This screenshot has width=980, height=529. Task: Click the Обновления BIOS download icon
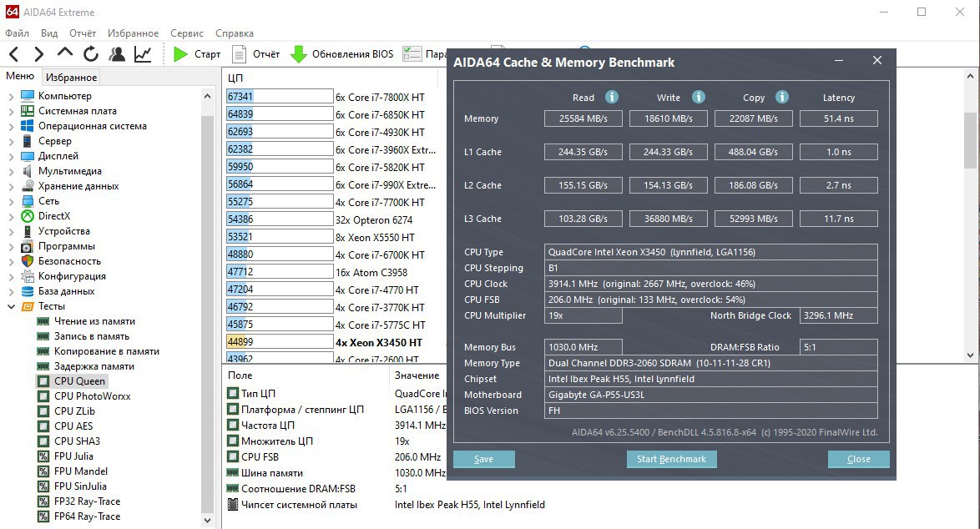pos(299,54)
